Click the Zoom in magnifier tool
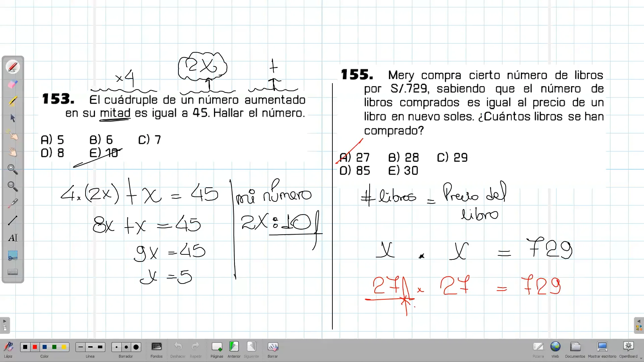Screen dimensions: 644x362 [x=13, y=169]
